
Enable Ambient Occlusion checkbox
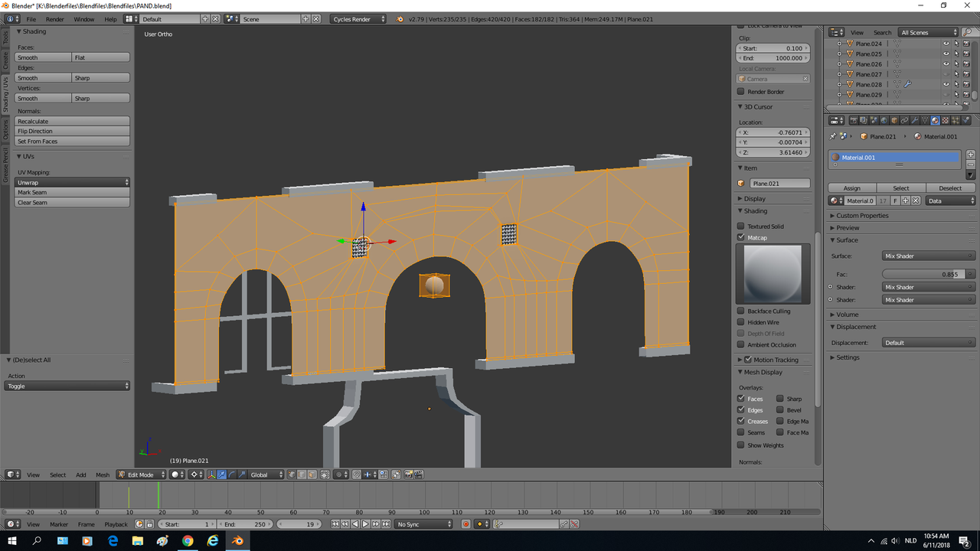click(740, 344)
